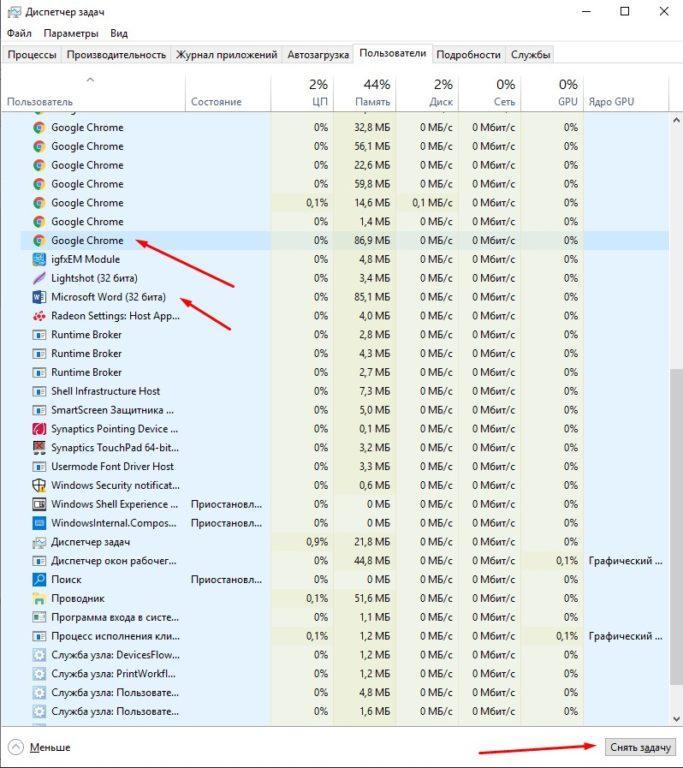This screenshot has height=768, width=683.
Task: Click the Снять задачу button
Action: pyautogui.click(x=640, y=747)
